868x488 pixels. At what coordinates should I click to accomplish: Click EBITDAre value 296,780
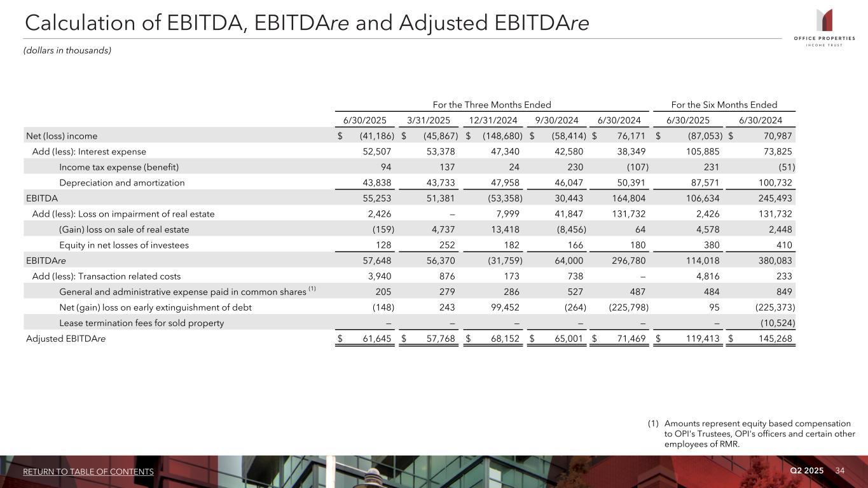[x=628, y=261]
